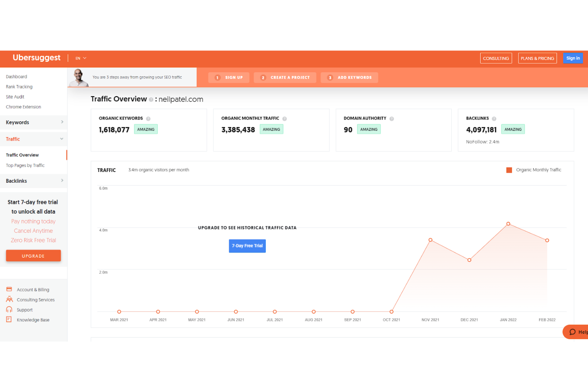Open Chrome Extension link
The image size is (588, 392).
point(23,107)
